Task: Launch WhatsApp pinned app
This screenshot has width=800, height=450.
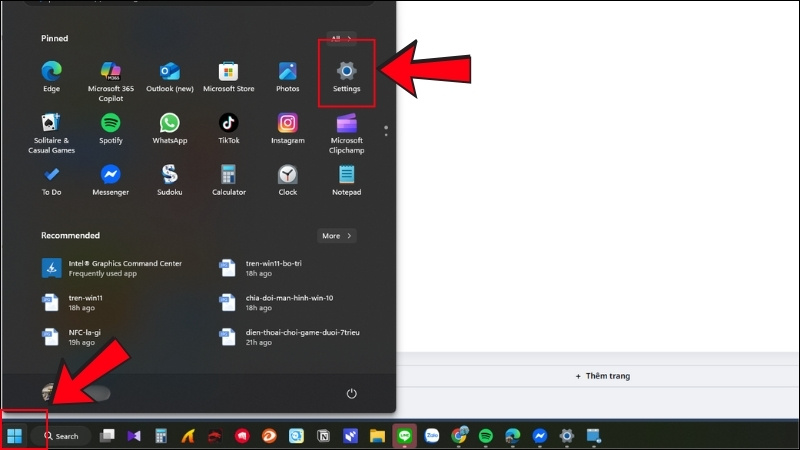Action: click(170, 129)
